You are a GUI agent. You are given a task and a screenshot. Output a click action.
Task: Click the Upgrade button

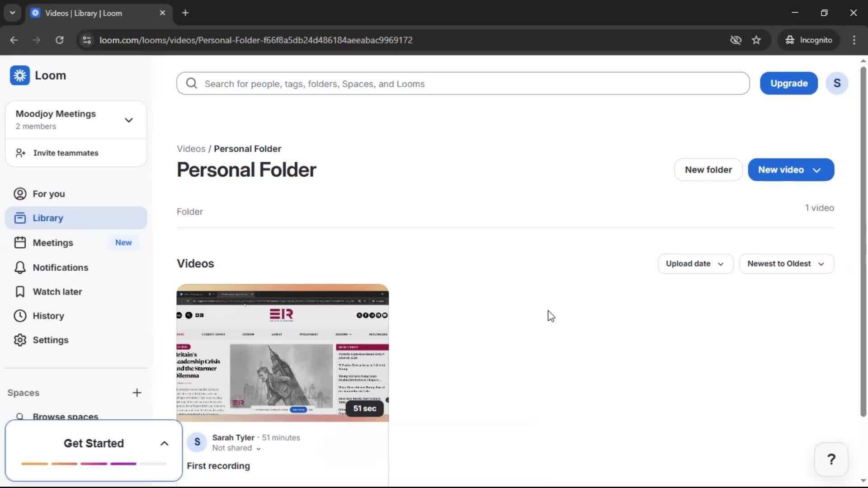pyautogui.click(x=789, y=83)
